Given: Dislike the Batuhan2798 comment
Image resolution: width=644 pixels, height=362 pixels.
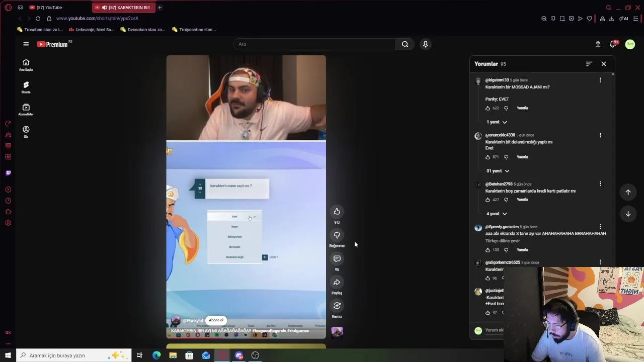Looking at the screenshot, I should tap(506, 200).
